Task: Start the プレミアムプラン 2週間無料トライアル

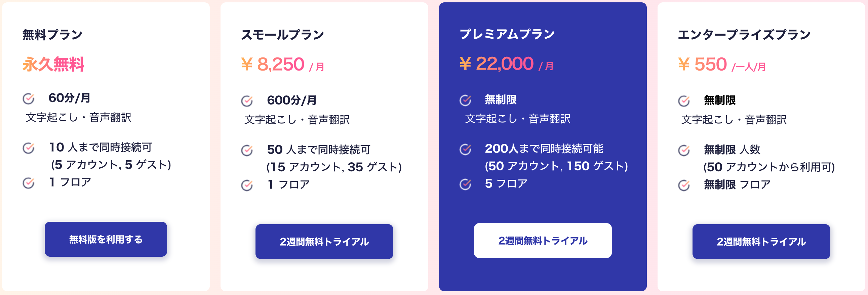Action: click(x=543, y=241)
